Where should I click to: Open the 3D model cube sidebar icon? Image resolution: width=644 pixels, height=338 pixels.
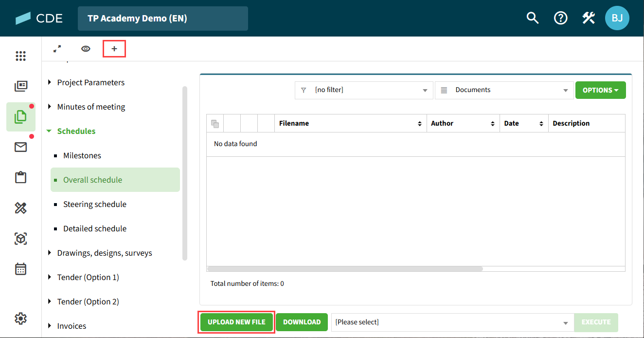coord(20,239)
